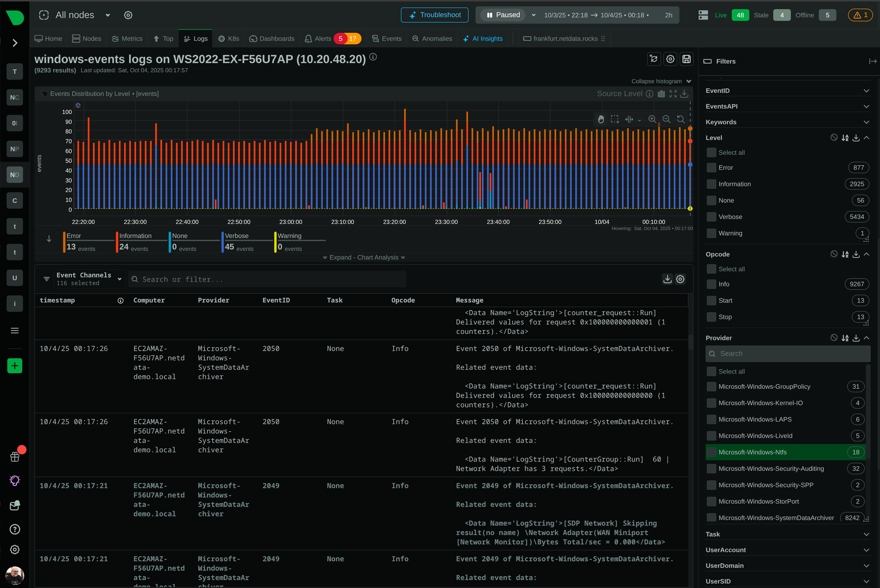Zoom in on the events histogram
This screenshot has height=588, width=880.
pyautogui.click(x=652, y=119)
